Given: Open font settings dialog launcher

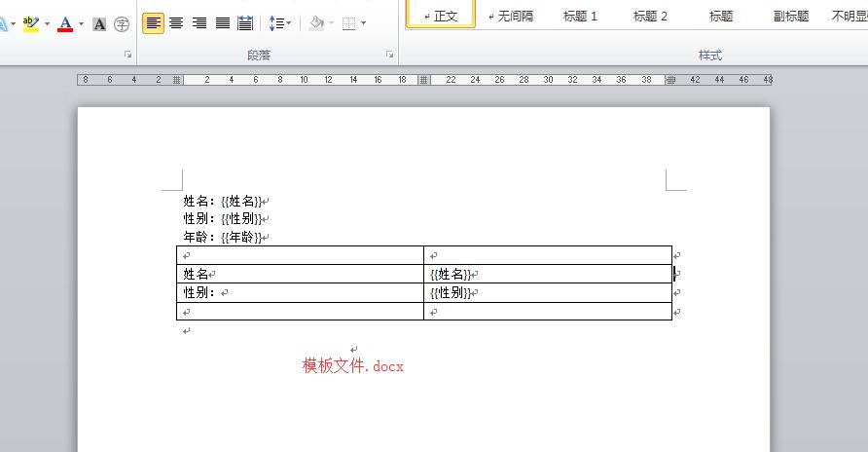Looking at the screenshot, I should tap(127, 56).
